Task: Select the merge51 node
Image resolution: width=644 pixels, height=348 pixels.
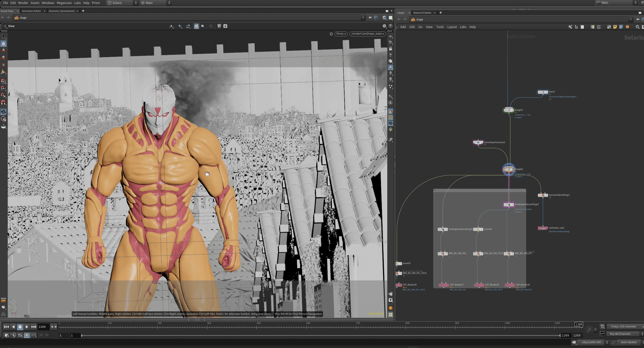Action: (509, 110)
